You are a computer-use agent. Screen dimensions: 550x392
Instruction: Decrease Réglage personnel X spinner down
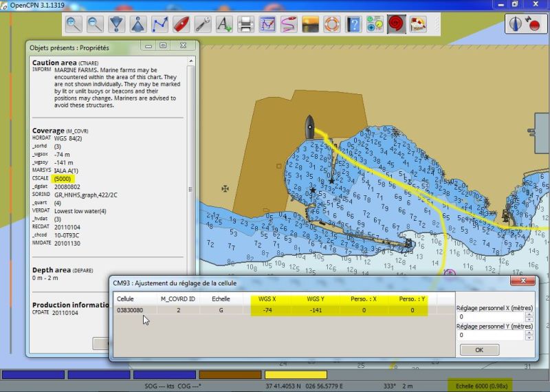tap(529, 319)
